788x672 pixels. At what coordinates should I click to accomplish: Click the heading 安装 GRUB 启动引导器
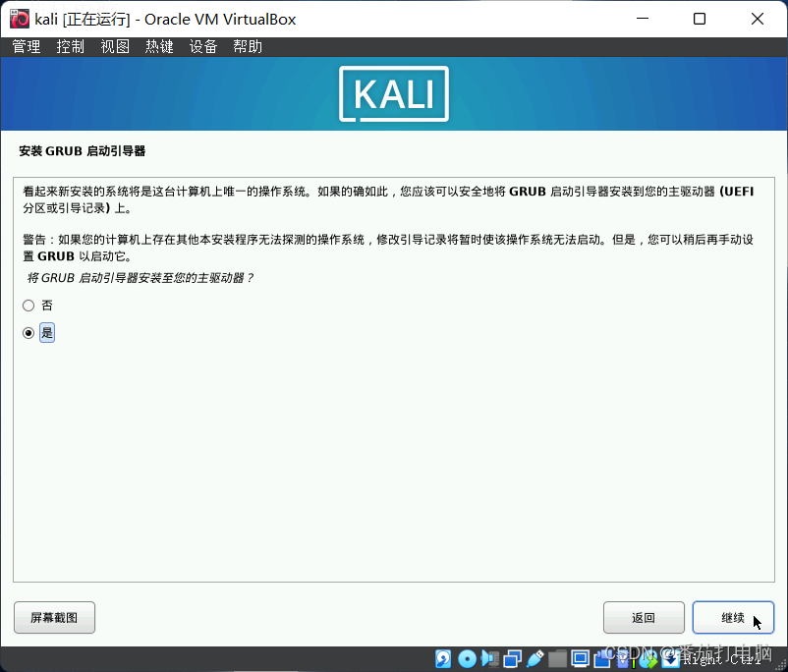pos(82,151)
